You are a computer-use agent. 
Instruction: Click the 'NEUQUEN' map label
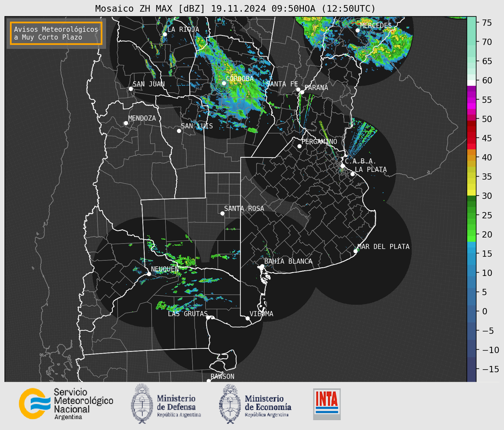(x=165, y=269)
